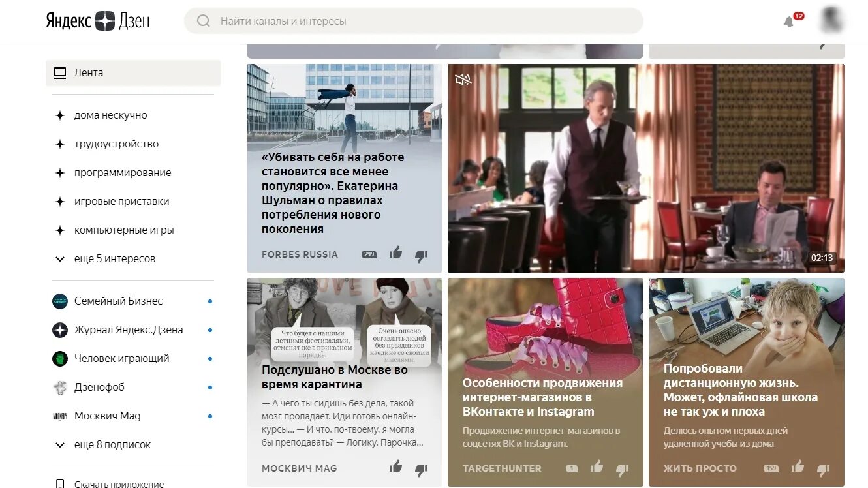Click the Лента feed icon in sidebar
868x488 pixels.
tap(60, 73)
